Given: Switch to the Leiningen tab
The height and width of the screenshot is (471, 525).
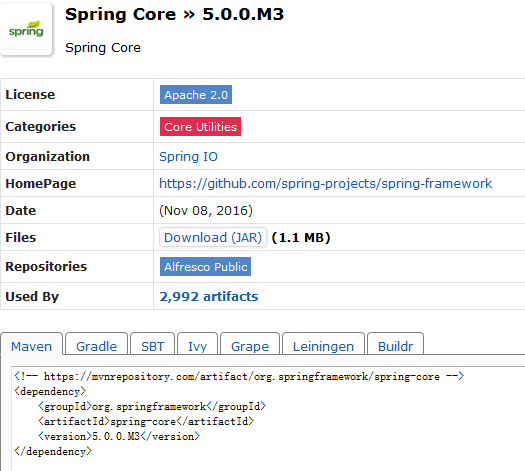Looking at the screenshot, I should point(323,346).
